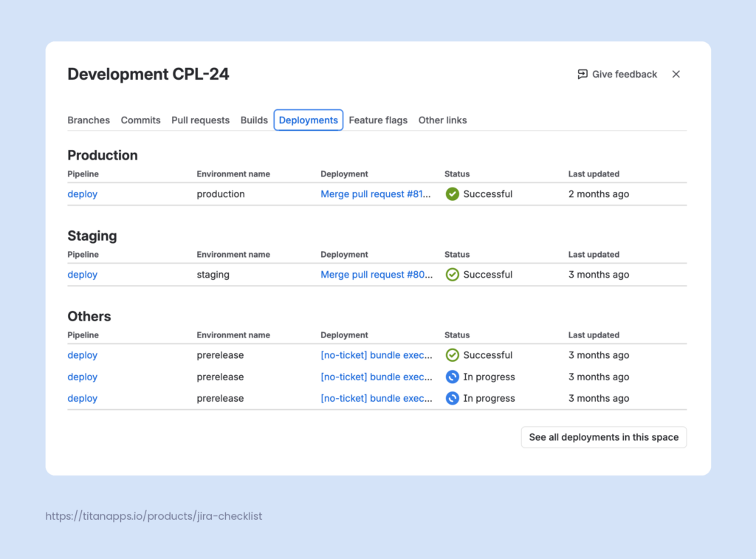Click 'Successful' status text in production row
Screen dimensions: 756x559
(488, 194)
